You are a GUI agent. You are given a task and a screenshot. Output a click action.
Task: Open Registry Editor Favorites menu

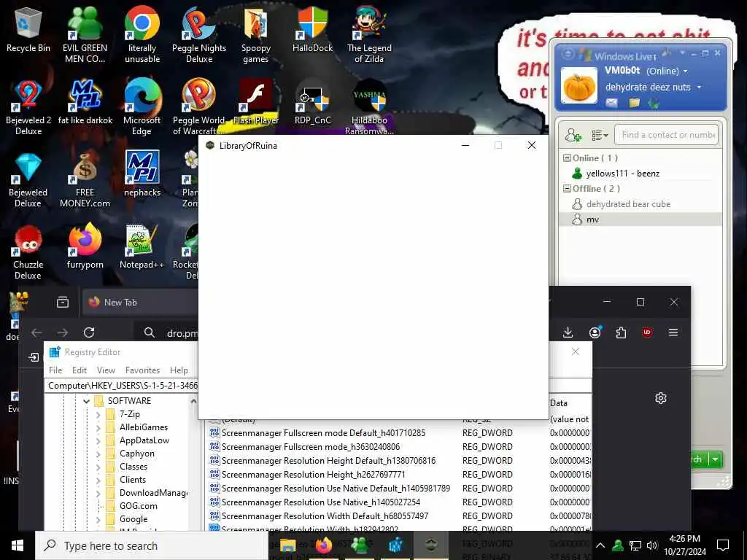142,370
